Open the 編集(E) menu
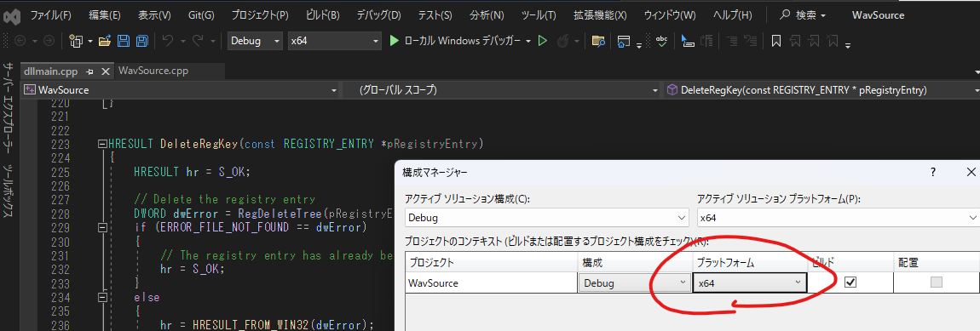The height and width of the screenshot is (331, 980). point(104,15)
